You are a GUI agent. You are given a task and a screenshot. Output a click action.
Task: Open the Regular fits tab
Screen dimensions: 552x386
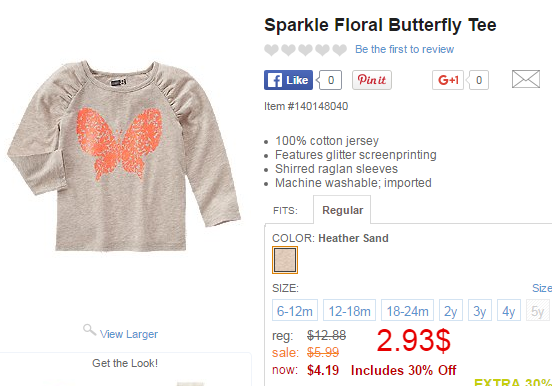(342, 210)
